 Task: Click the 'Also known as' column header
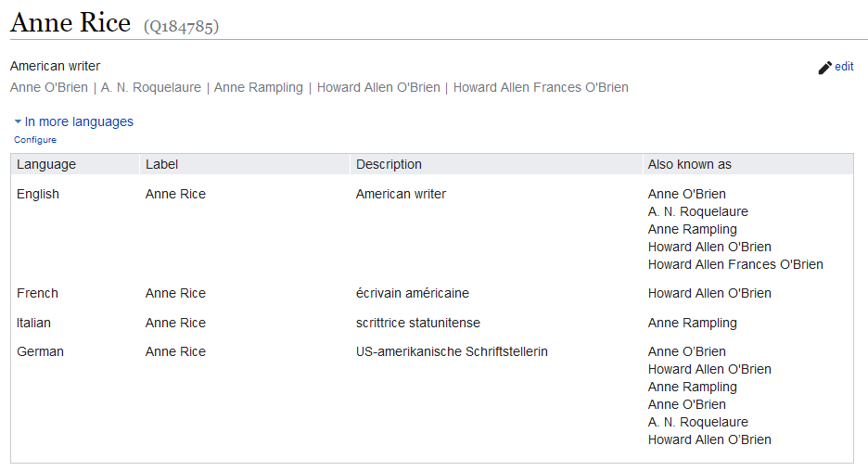coord(689,164)
